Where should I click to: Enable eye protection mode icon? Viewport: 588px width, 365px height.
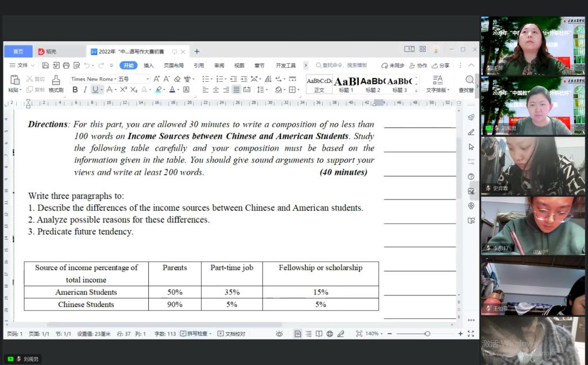pyautogui.click(x=279, y=334)
